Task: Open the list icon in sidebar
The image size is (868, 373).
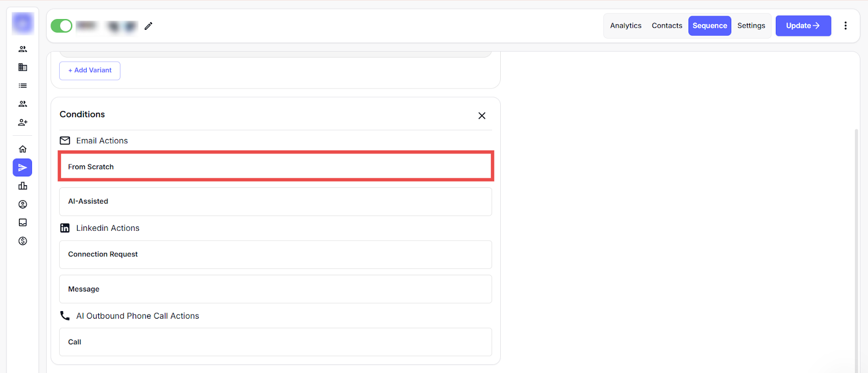Action: point(23,86)
